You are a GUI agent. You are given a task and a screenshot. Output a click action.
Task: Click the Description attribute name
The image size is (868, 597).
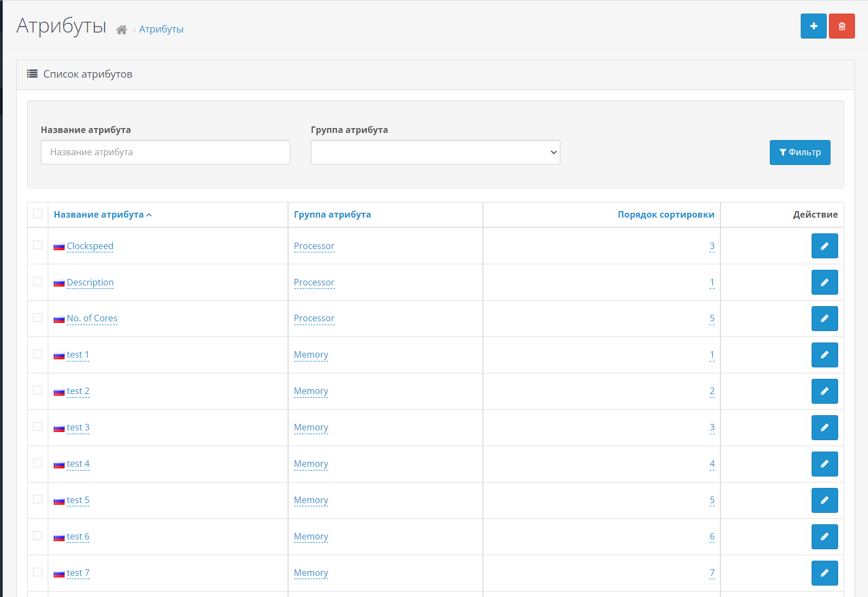pyautogui.click(x=90, y=282)
